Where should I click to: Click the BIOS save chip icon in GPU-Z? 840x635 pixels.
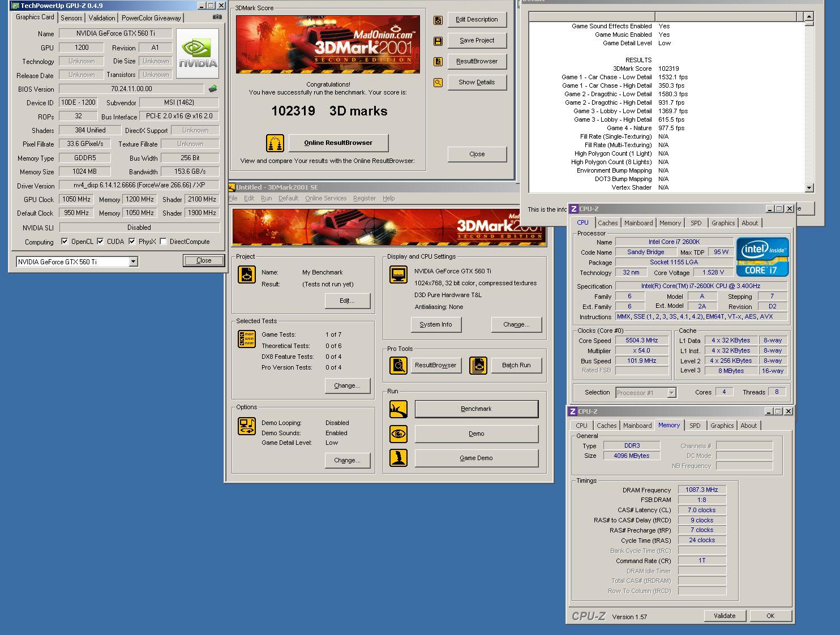tap(213, 89)
